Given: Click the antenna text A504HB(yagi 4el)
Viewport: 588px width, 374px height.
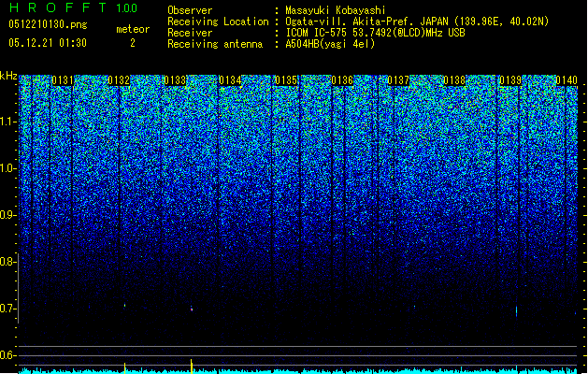Looking at the screenshot, I should pos(330,44).
